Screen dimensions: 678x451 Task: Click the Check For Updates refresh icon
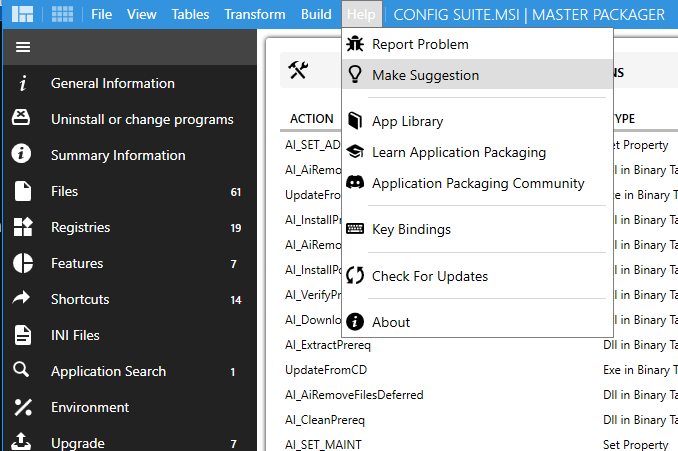(355, 276)
